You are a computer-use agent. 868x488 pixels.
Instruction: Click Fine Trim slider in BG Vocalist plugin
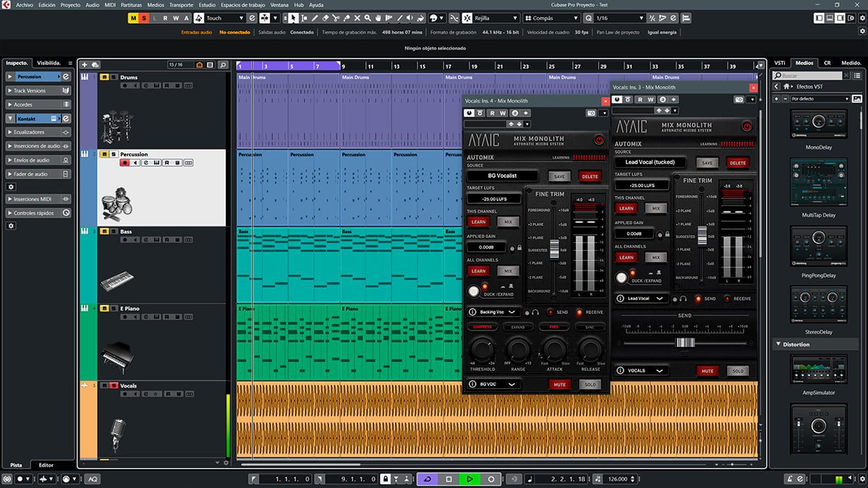click(555, 249)
